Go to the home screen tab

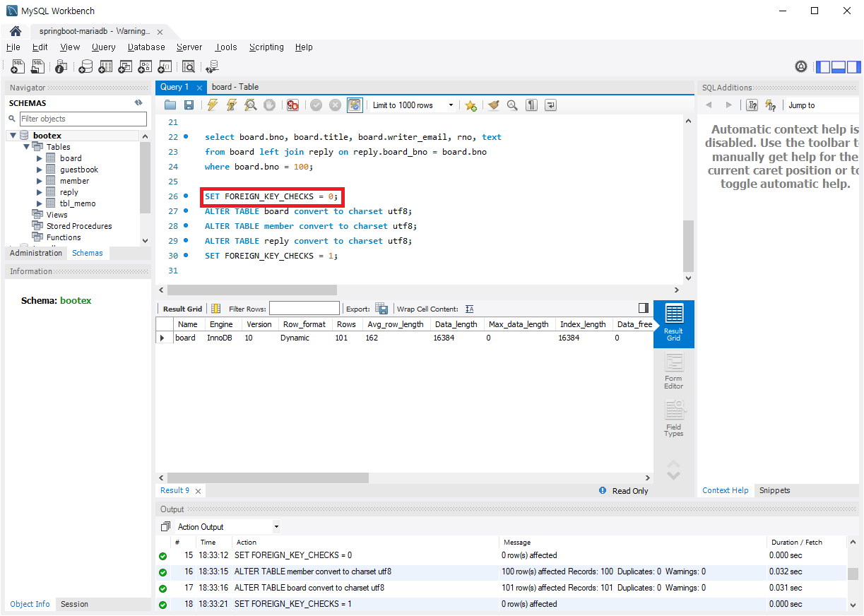coord(16,32)
